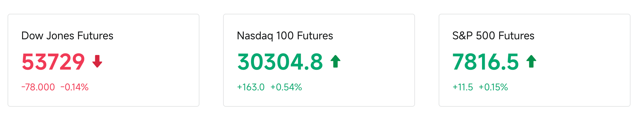Select the Dow Jones Futures card
The width and height of the screenshot is (644, 127).
point(103,60)
